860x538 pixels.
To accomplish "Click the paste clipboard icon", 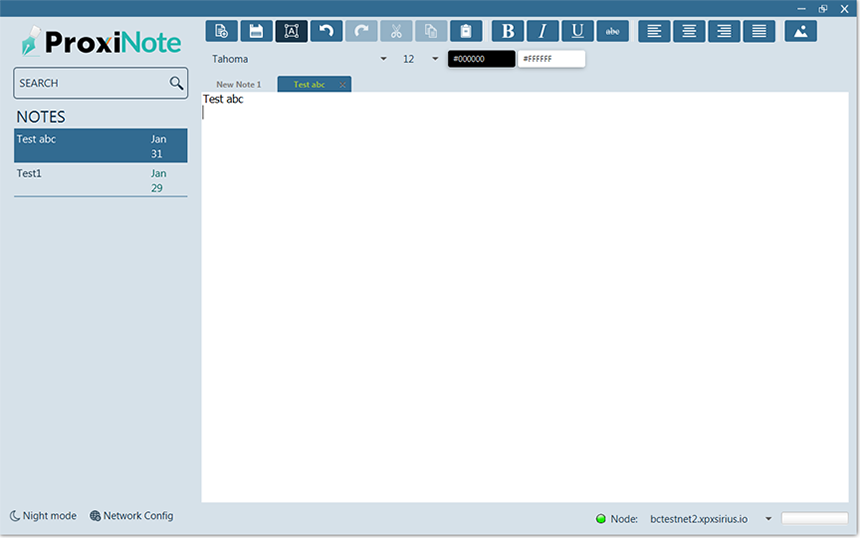I will tap(466, 31).
